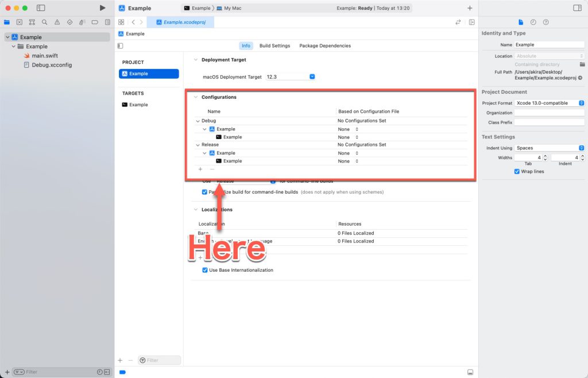Click the Organization text field
This screenshot has height=378, width=588.
pyautogui.click(x=549, y=113)
